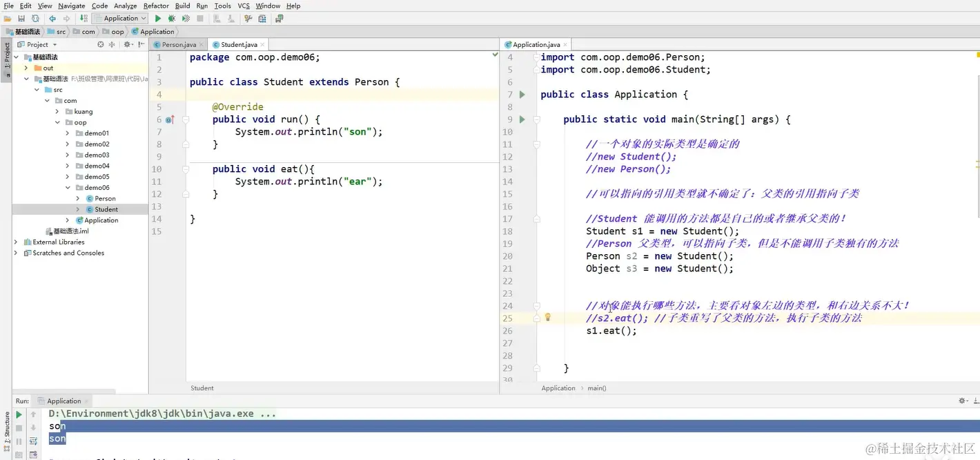Toggle soft-wrap in the Run console
Image resolution: width=980 pixels, height=460 pixels.
click(x=33, y=441)
